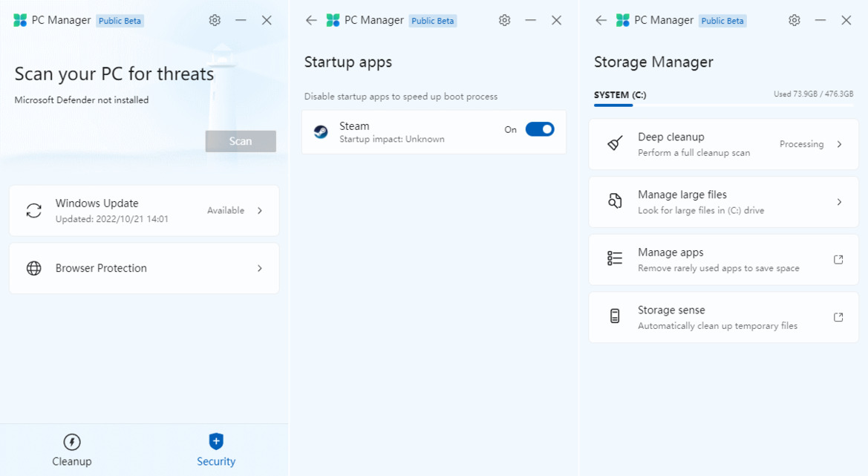Open settings gear in the Security window

tap(215, 21)
